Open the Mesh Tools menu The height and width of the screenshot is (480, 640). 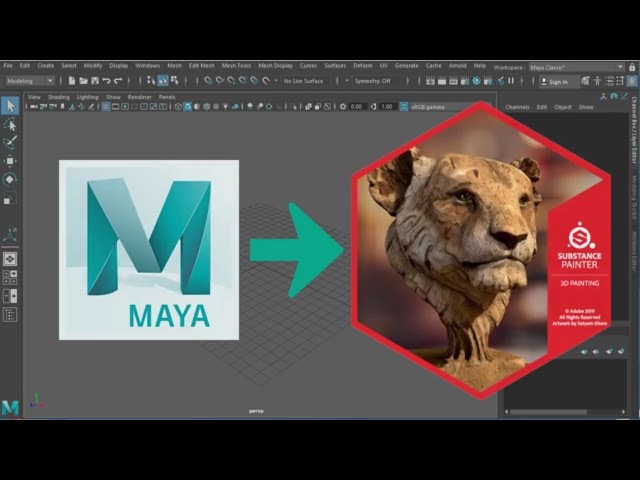click(x=236, y=65)
